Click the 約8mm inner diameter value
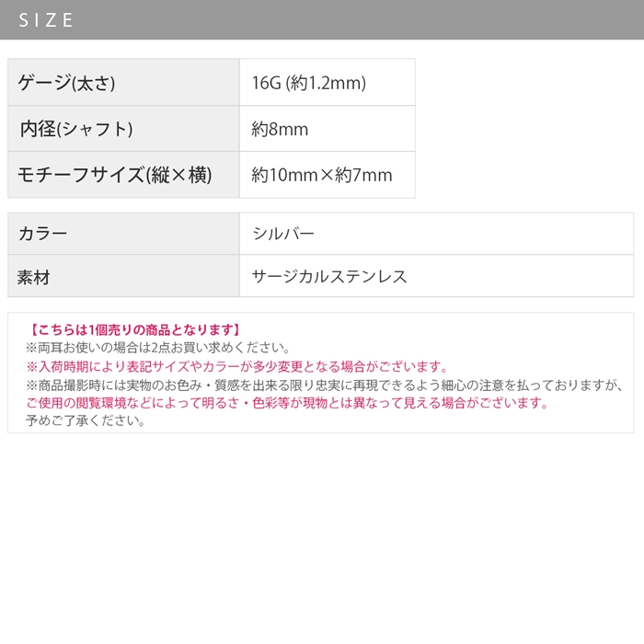This screenshot has width=644, height=644. click(x=280, y=130)
